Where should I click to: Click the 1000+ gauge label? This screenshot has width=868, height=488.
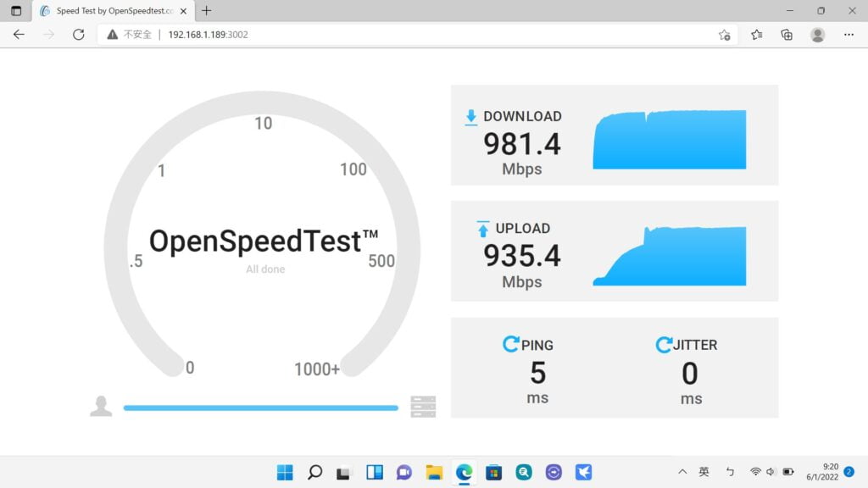317,369
